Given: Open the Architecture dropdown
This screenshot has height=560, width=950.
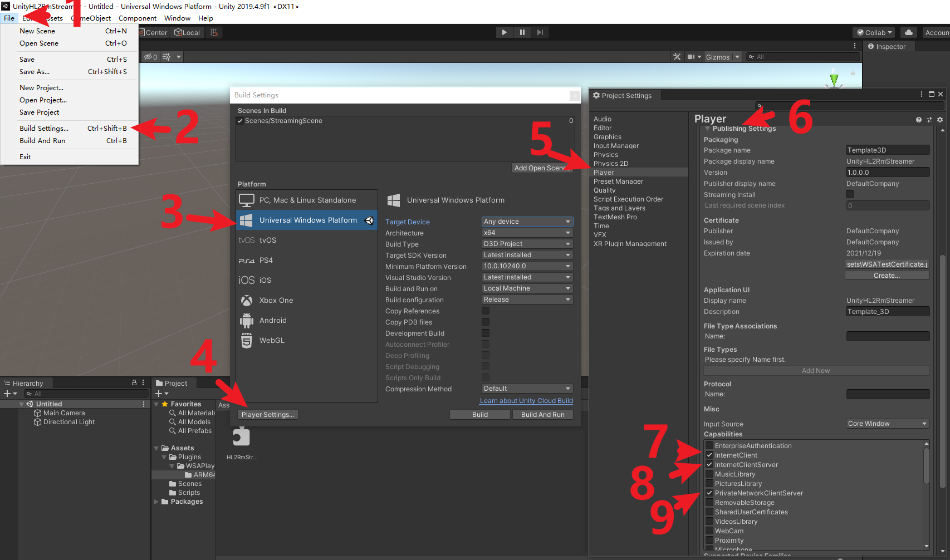Looking at the screenshot, I should (x=527, y=233).
